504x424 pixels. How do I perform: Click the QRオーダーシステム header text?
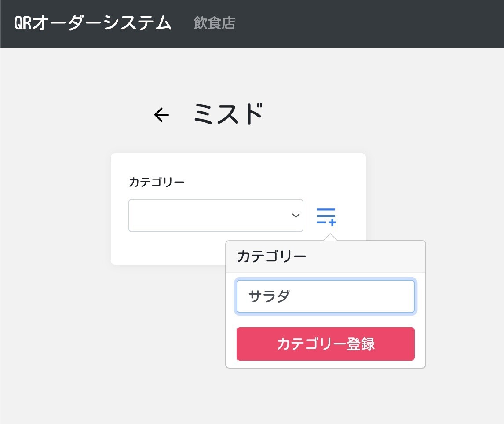(x=92, y=23)
